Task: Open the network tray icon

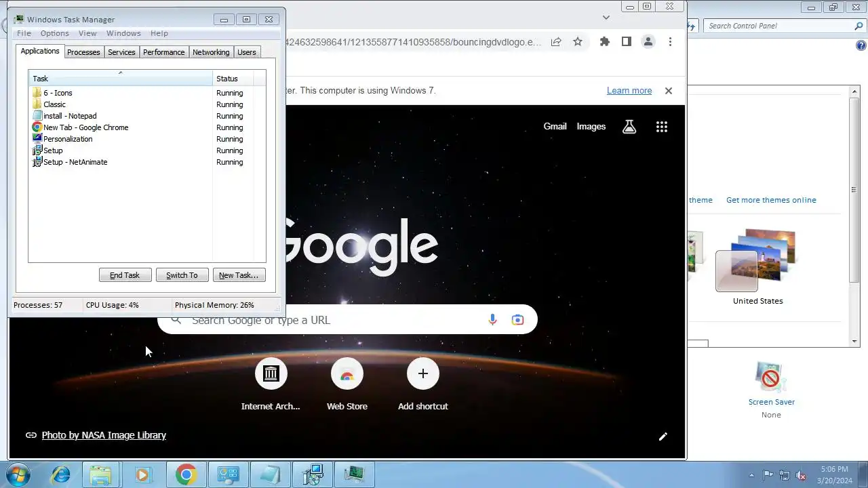Action: (785, 475)
